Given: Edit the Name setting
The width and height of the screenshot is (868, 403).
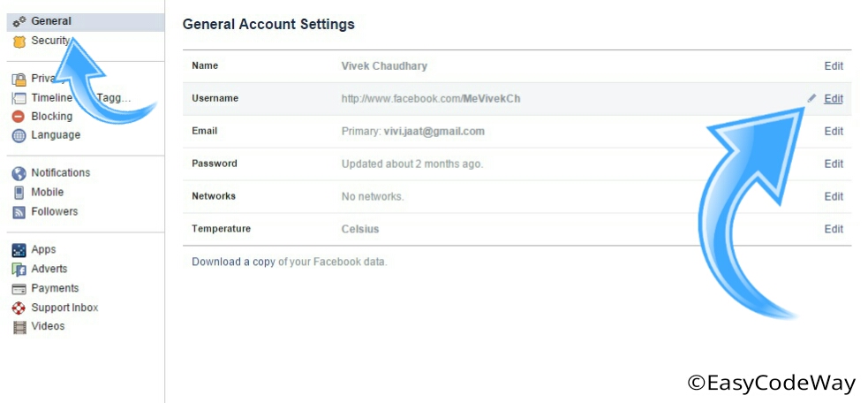Looking at the screenshot, I should (834, 66).
